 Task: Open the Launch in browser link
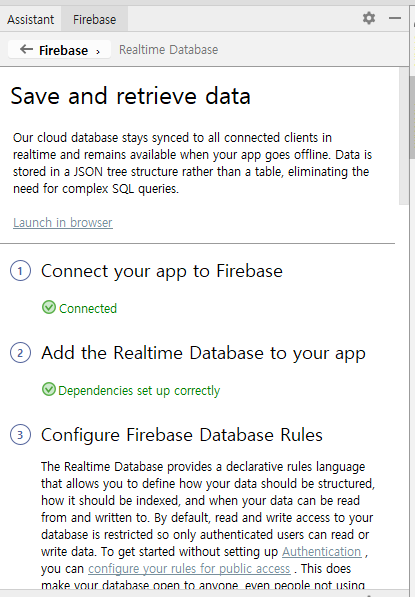63,222
